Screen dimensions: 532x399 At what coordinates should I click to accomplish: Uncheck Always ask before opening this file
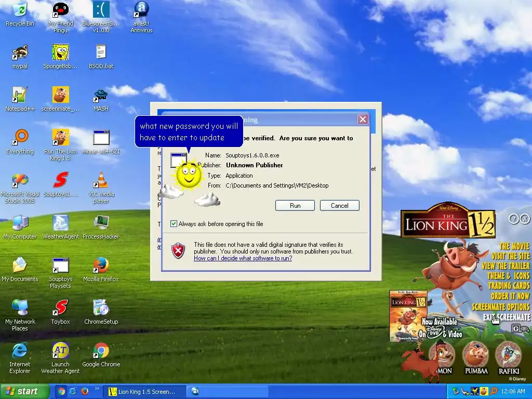coord(174,223)
